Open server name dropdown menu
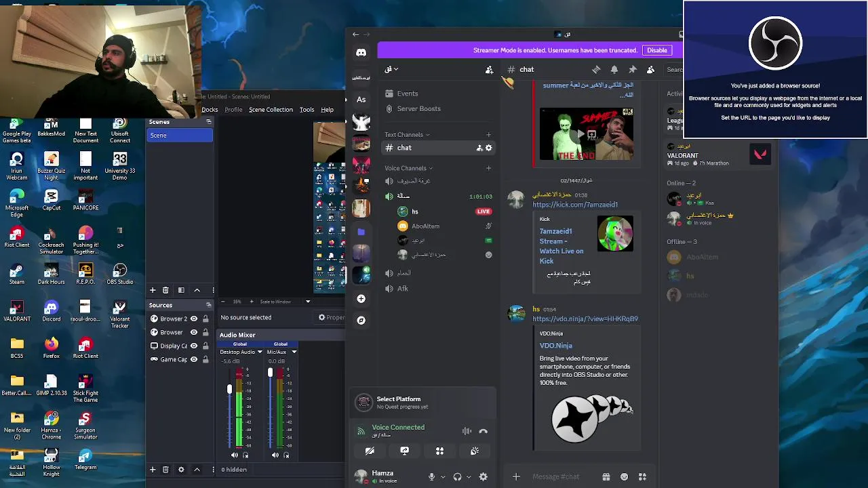Image resolution: width=868 pixels, height=488 pixels. (x=392, y=69)
